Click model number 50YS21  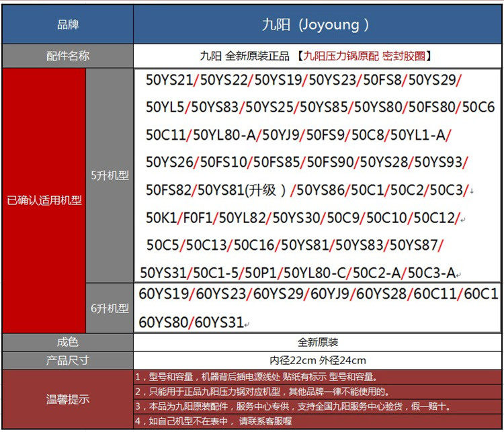point(169,80)
